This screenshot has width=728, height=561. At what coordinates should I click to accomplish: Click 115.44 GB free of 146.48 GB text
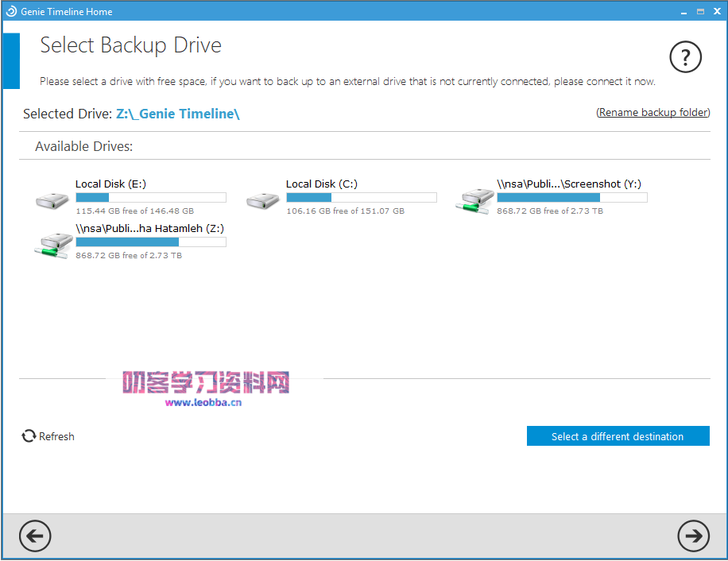(x=134, y=211)
